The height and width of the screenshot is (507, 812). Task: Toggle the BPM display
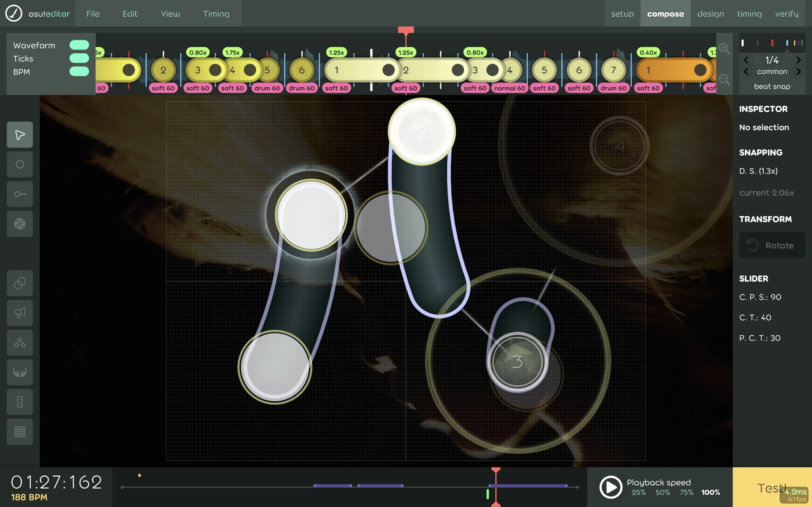pyautogui.click(x=79, y=71)
